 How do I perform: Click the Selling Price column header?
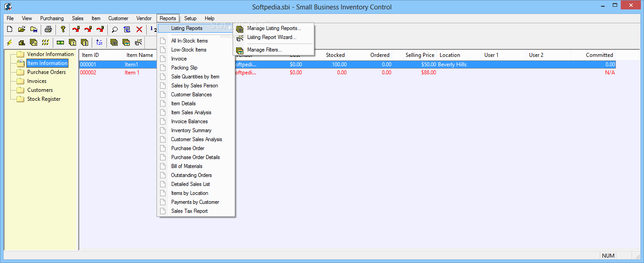point(414,55)
